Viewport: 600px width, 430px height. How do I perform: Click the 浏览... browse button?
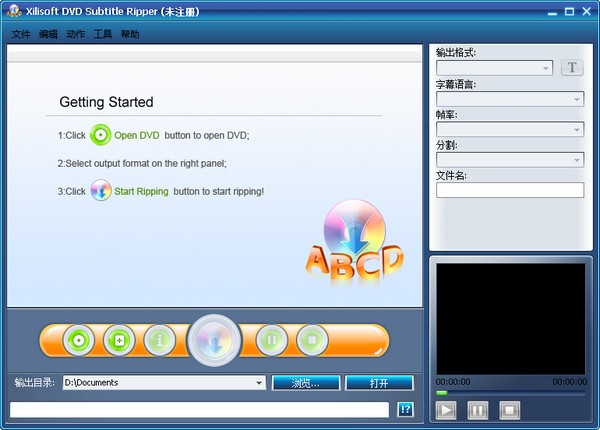306,383
